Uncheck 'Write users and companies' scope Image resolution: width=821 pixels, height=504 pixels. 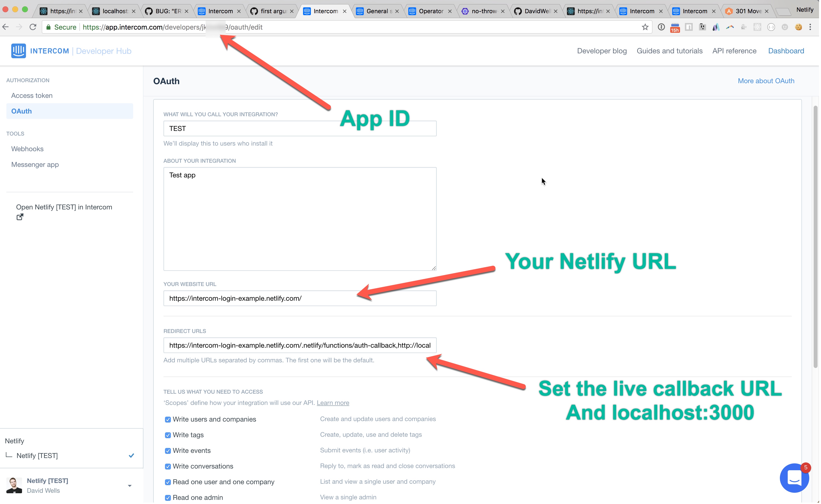pos(168,420)
